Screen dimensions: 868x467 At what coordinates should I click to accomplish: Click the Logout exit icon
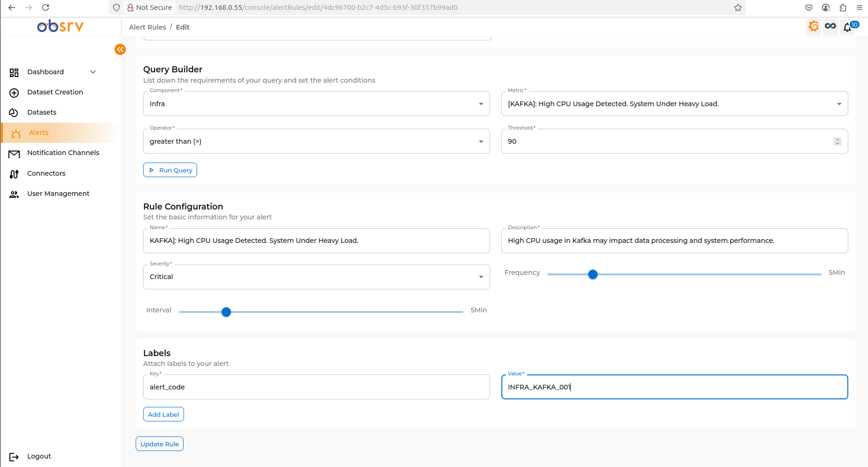pos(14,457)
